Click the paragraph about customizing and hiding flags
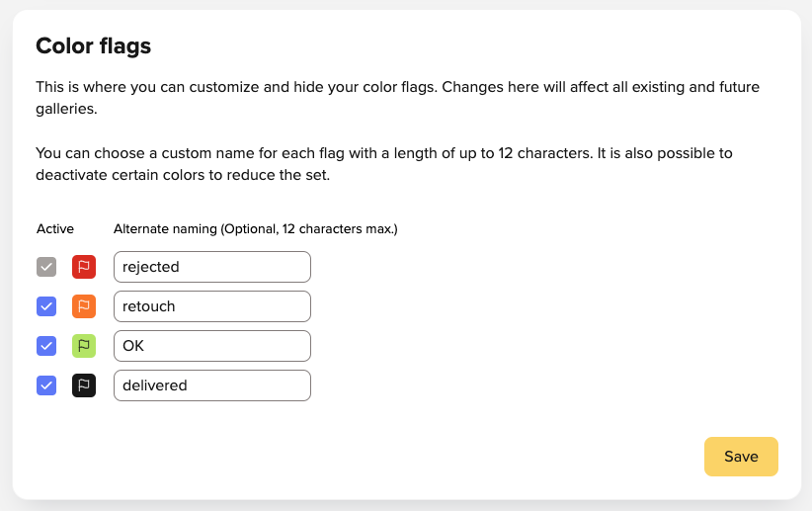 point(397,98)
